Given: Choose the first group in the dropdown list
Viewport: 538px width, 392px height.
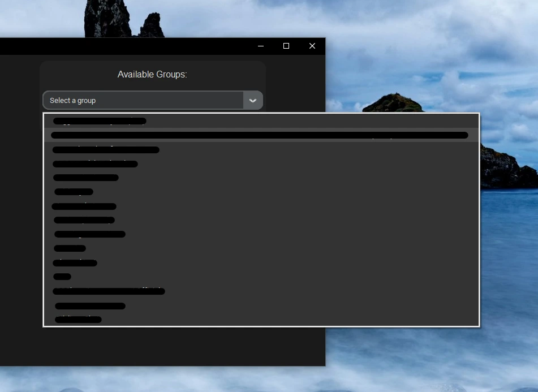Looking at the screenshot, I should coord(100,121).
